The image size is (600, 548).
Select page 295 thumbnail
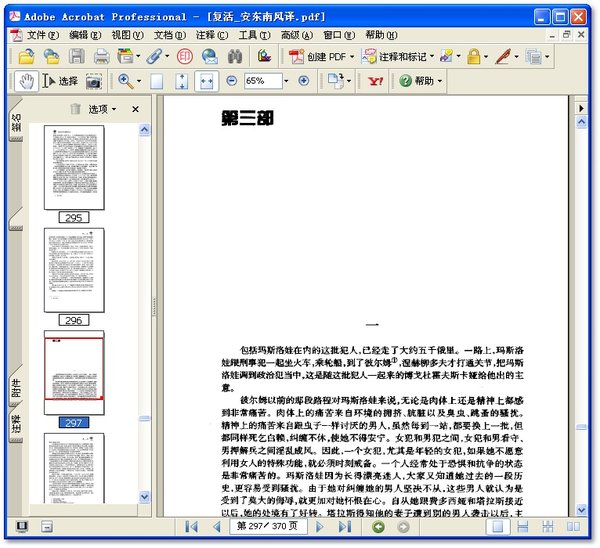pyautogui.click(x=73, y=168)
